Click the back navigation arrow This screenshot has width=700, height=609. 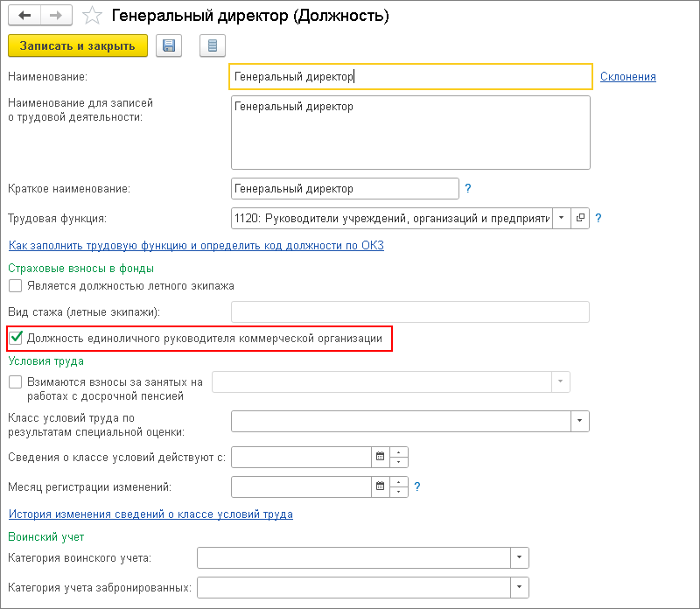coord(24,16)
